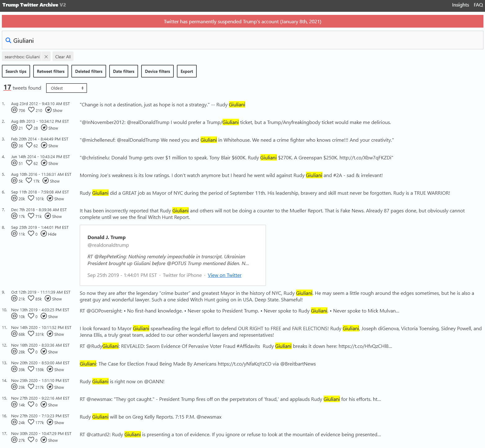Click the Giuliani search input field
Image resolution: width=485 pixels, height=448 pixels.
click(x=243, y=40)
